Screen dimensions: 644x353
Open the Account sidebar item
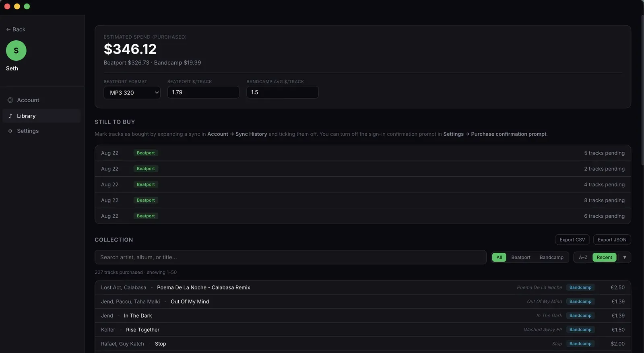tap(42, 100)
